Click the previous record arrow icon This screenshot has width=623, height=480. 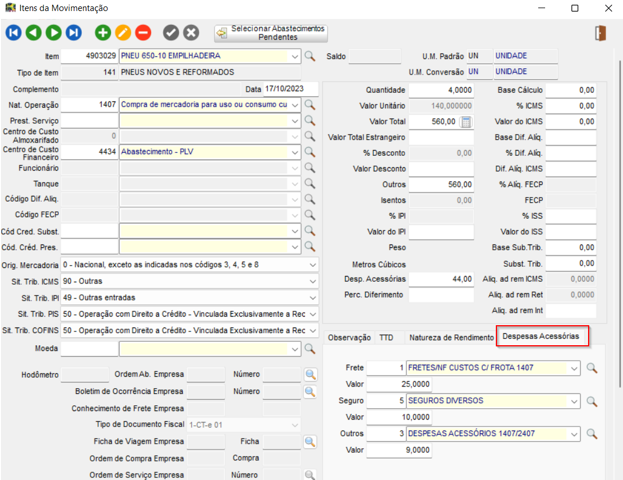32,33
